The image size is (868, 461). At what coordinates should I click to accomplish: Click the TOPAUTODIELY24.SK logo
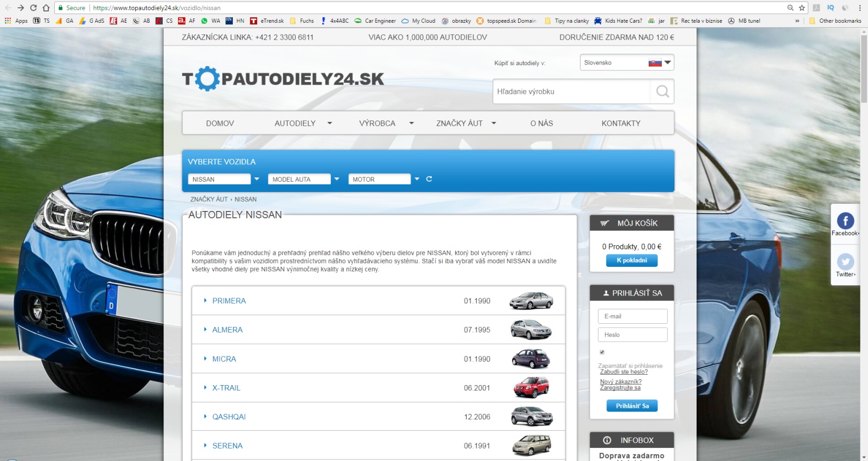[283, 79]
